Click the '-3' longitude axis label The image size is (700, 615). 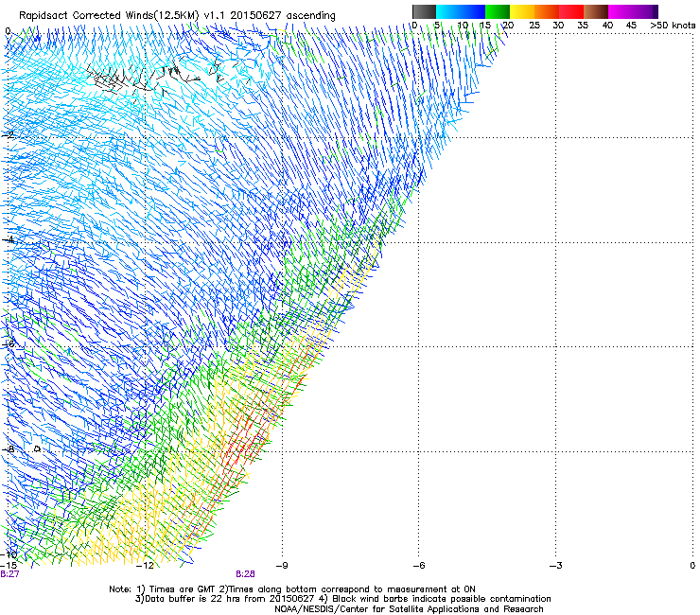(555, 566)
